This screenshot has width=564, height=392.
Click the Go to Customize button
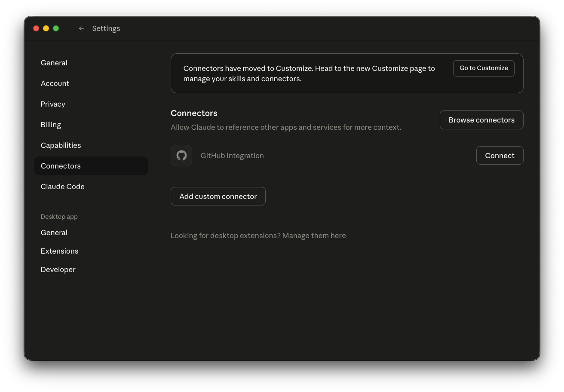[484, 68]
